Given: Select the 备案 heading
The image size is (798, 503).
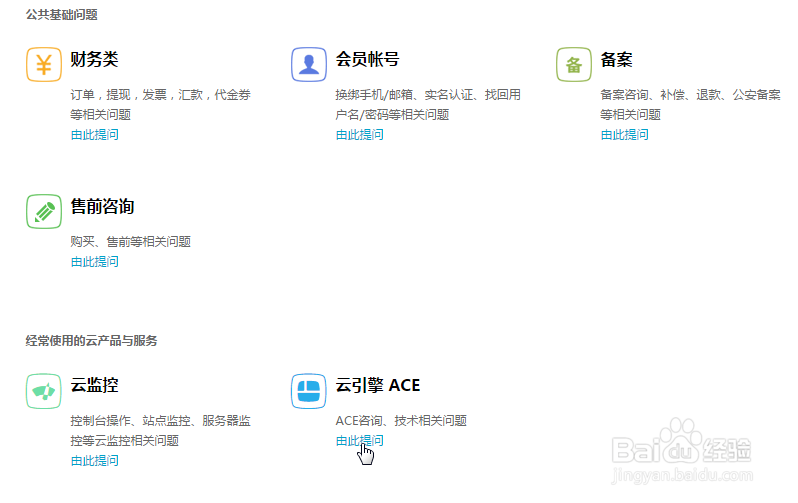Looking at the screenshot, I should click(x=617, y=60).
